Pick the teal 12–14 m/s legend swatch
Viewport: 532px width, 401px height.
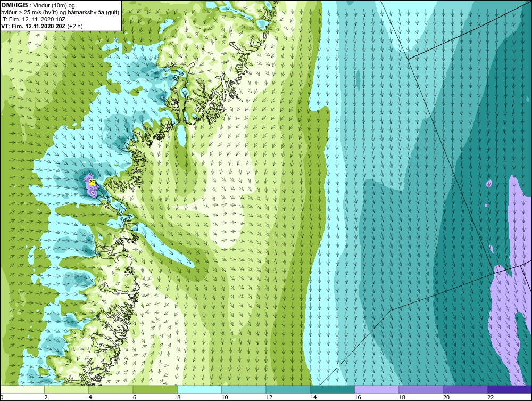[x=288, y=389]
